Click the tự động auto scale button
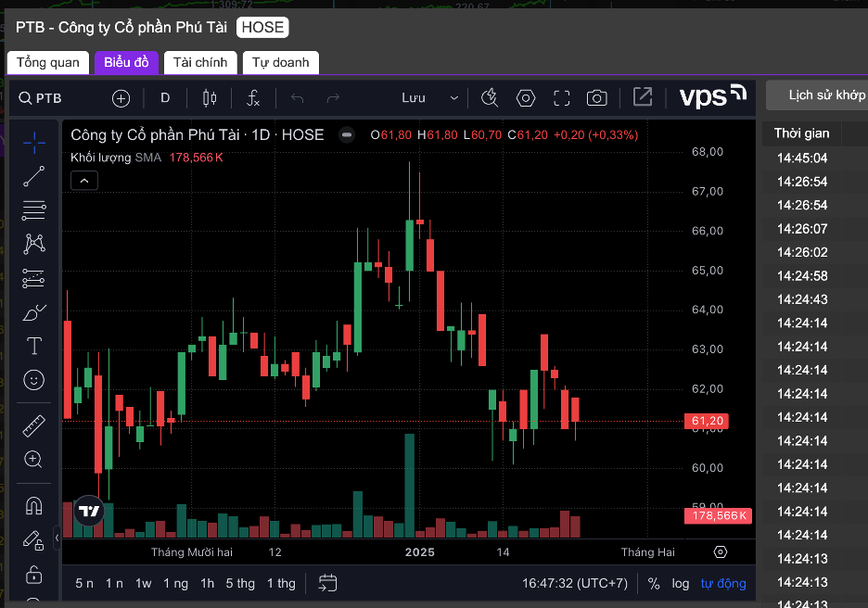 [723, 583]
